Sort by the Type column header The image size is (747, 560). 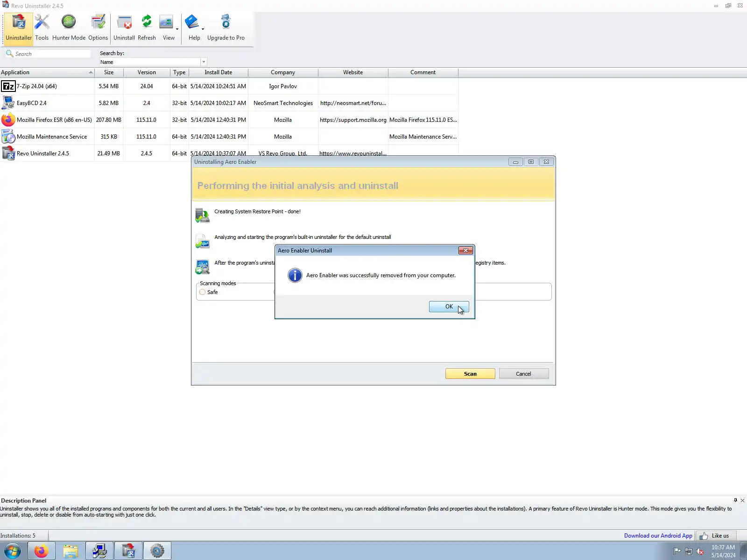(179, 72)
